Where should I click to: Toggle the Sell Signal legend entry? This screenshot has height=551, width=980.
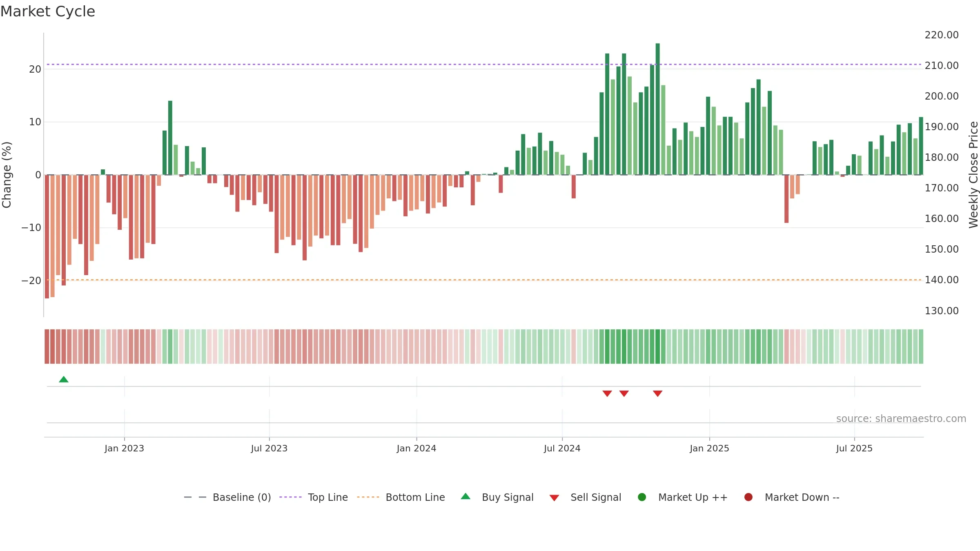[x=585, y=497]
